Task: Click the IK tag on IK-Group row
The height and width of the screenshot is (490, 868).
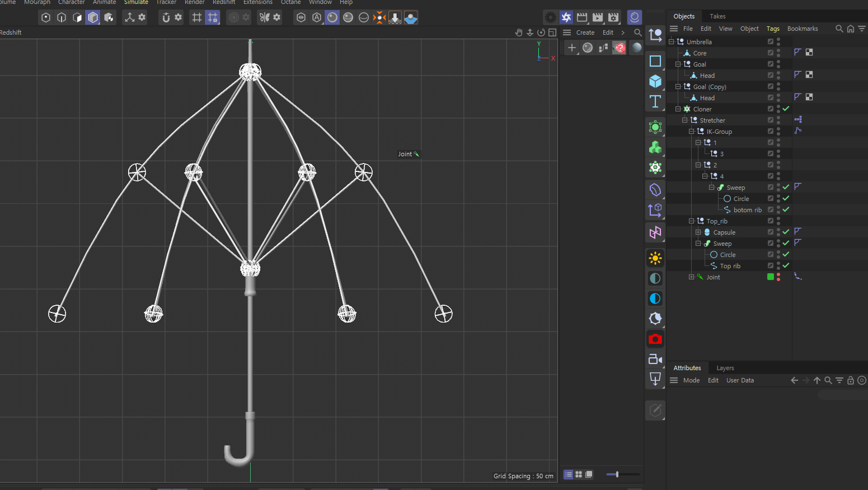Action: tap(798, 131)
